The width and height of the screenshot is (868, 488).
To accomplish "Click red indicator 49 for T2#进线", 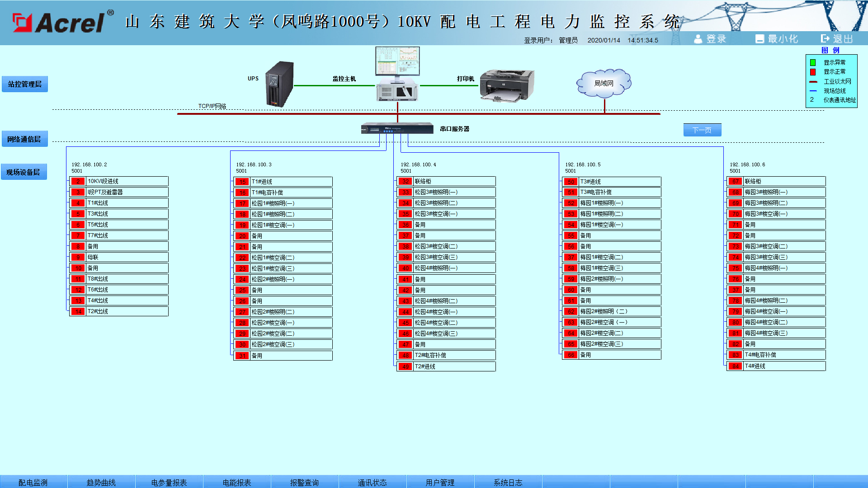I will 406,366.
